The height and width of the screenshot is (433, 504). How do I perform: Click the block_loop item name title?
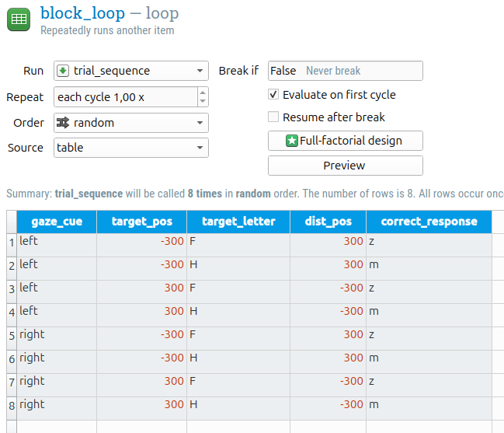(88, 12)
